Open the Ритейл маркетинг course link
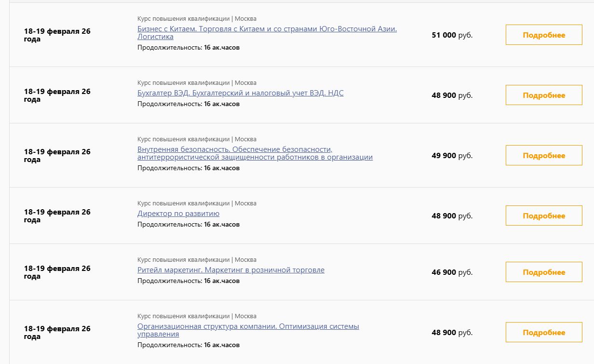 point(230,270)
